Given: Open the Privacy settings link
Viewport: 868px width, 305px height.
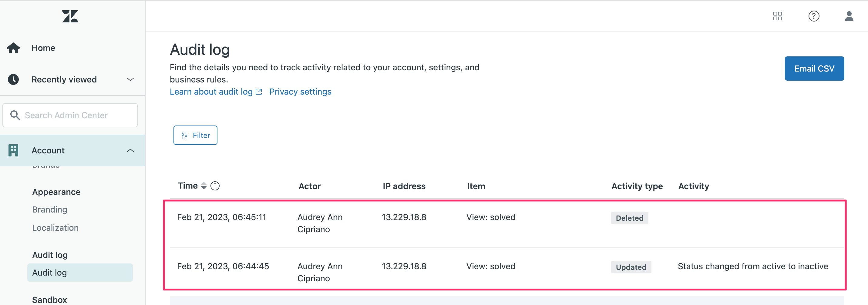Looking at the screenshot, I should point(300,92).
